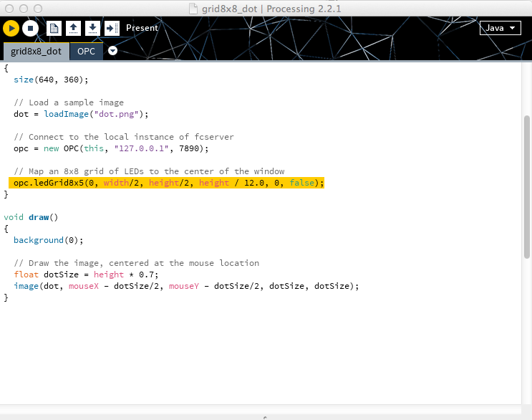Click the 7890 port number
The image size is (532, 420).
tap(189, 148)
